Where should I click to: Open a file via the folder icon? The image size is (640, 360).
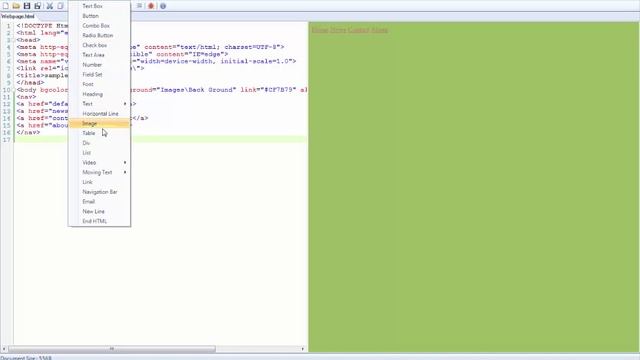tap(16, 6)
